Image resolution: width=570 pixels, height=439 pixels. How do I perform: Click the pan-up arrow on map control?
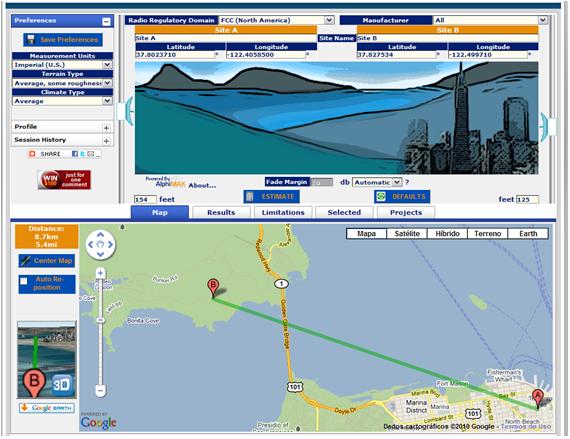(101, 235)
